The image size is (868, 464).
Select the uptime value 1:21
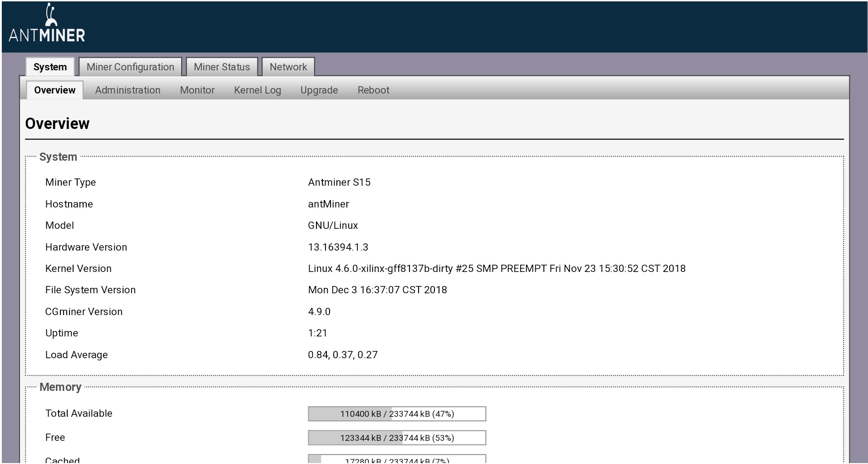coord(317,333)
